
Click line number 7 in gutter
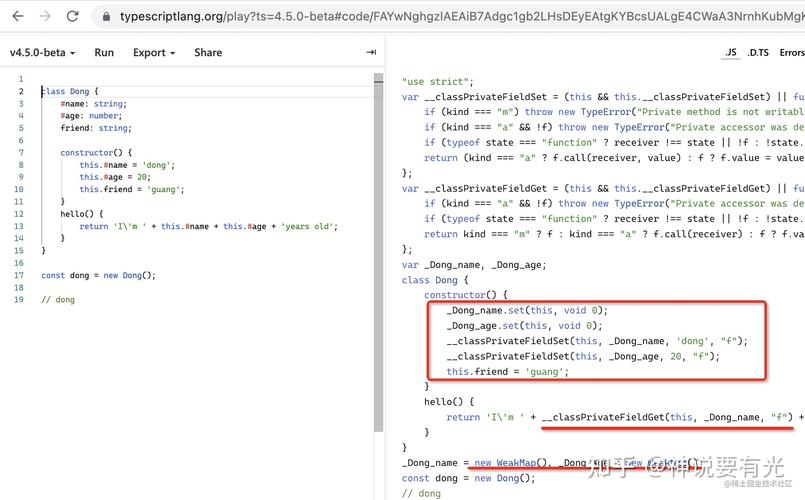[x=21, y=152]
